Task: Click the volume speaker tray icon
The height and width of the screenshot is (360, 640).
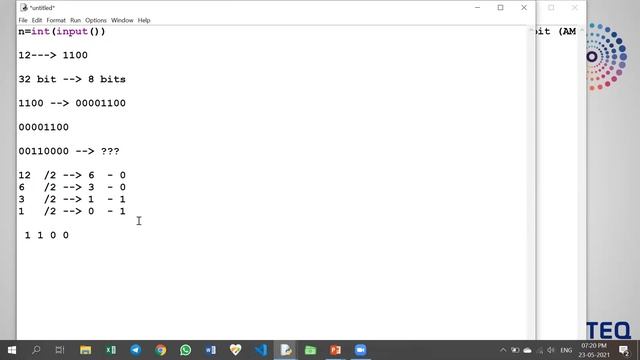Action: 551,350
